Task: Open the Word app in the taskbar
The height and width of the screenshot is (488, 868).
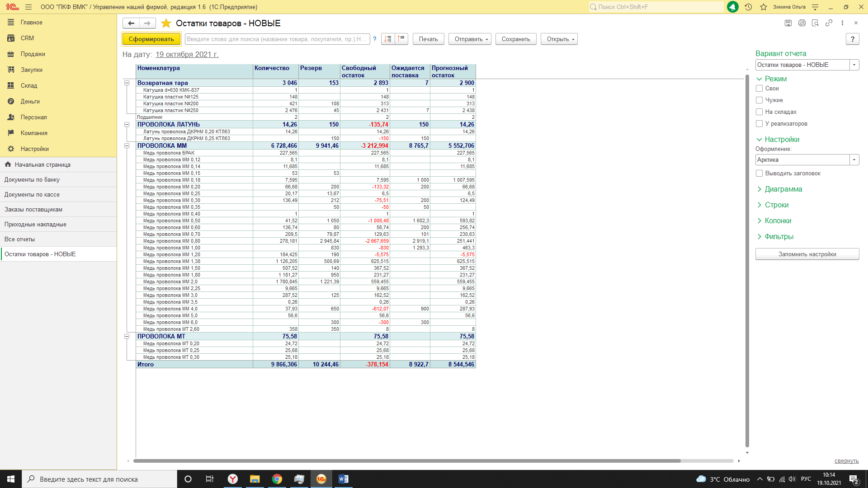Action: click(343, 479)
